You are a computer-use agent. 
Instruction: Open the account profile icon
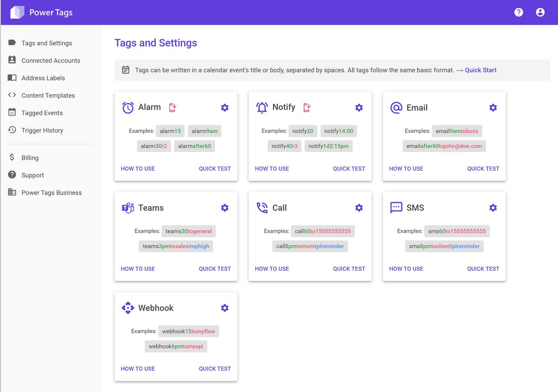[x=540, y=12]
